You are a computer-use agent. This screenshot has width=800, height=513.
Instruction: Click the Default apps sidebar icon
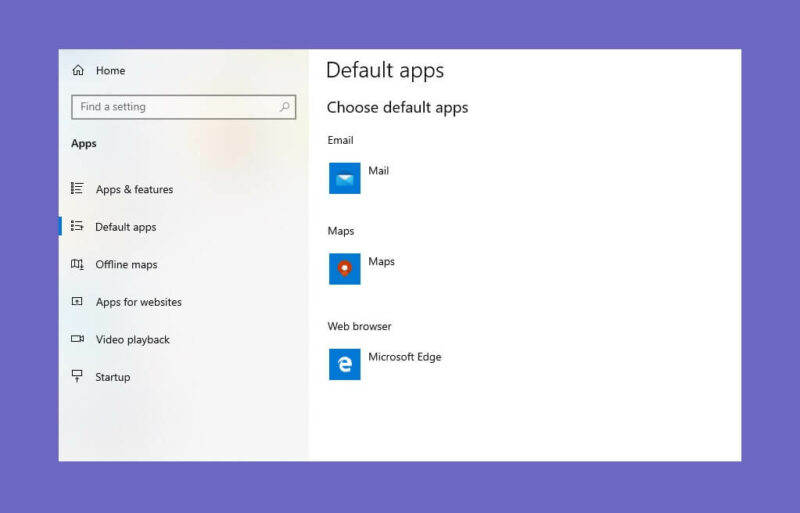(77, 226)
